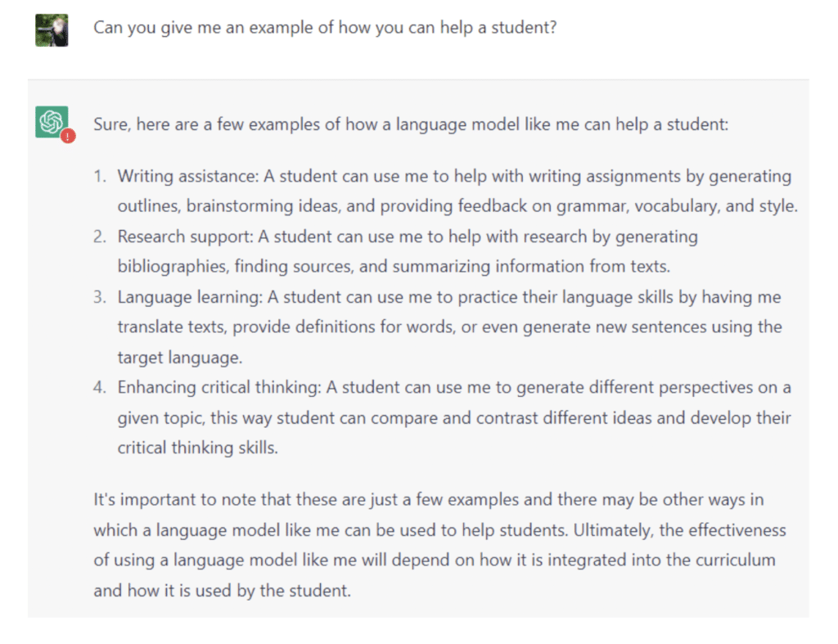
Task: Click the user profile avatar picture
Action: [x=52, y=30]
